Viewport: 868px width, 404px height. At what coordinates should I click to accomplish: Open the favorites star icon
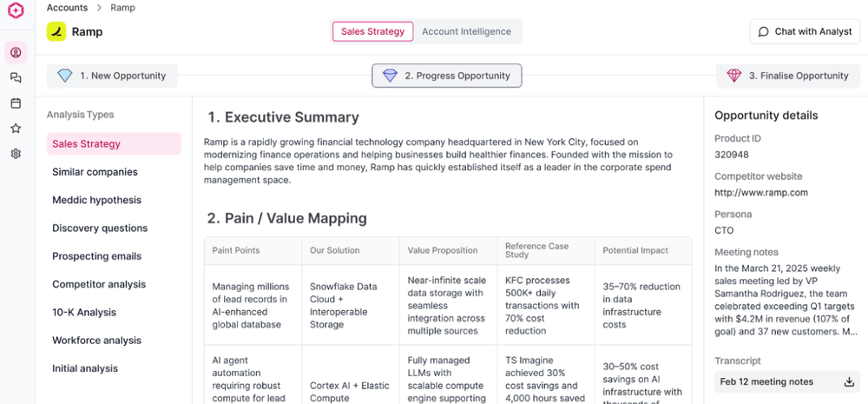coord(16,129)
